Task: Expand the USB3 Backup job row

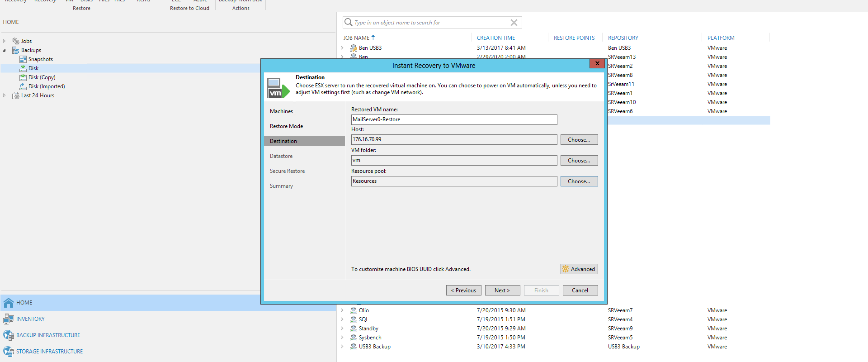Action: [342, 347]
